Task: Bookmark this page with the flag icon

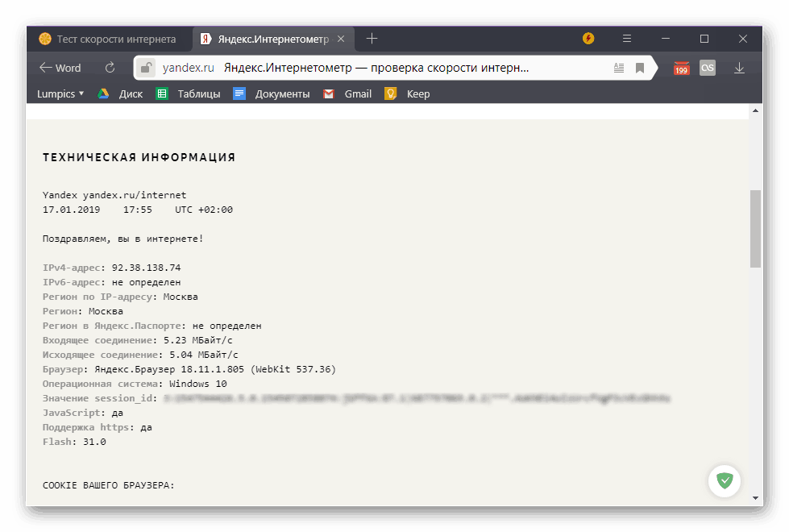Action: (640, 69)
